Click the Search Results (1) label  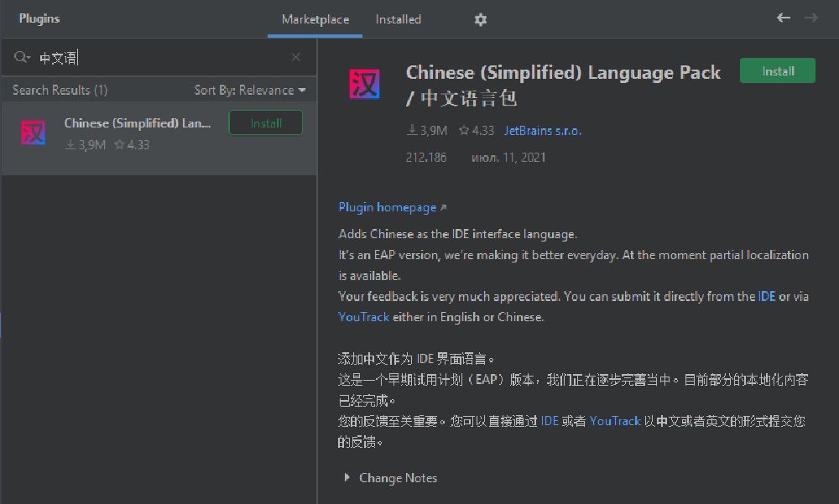60,90
